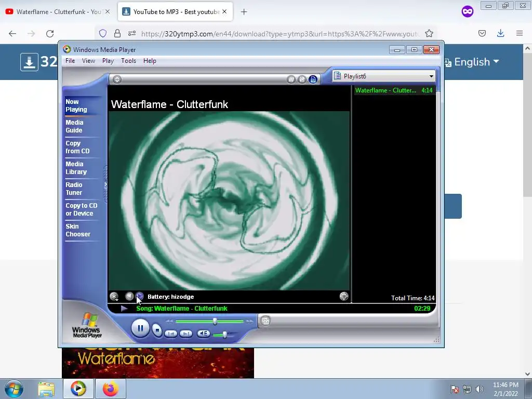Screen dimensions: 532x399
Task: Open the View menu
Action: (88, 61)
